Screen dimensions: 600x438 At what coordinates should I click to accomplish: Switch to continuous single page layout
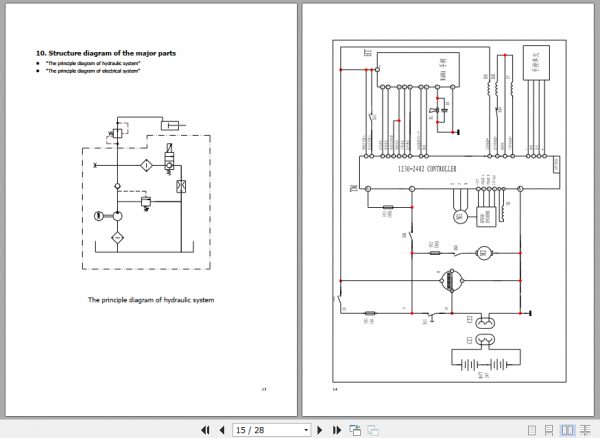click(x=549, y=430)
